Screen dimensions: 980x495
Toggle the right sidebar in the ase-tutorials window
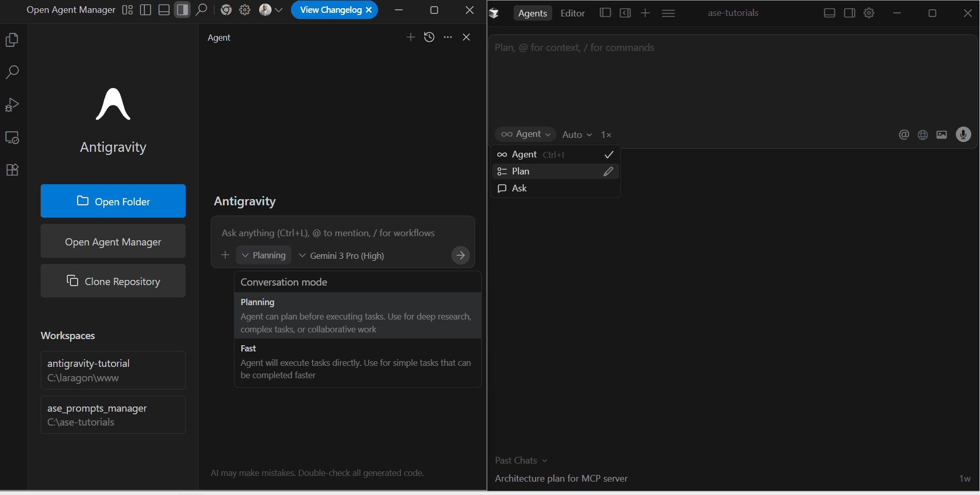tap(849, 13)
